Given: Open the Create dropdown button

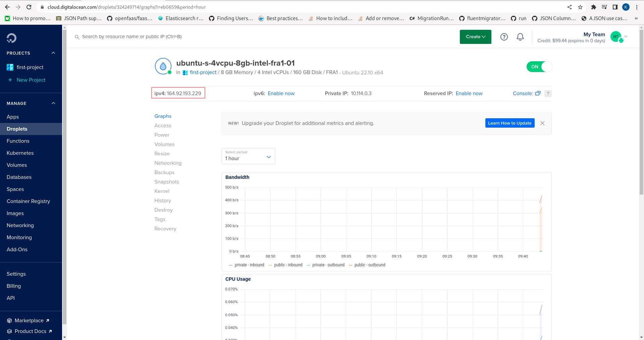Looking at the screenshot, I should [475, 37].
